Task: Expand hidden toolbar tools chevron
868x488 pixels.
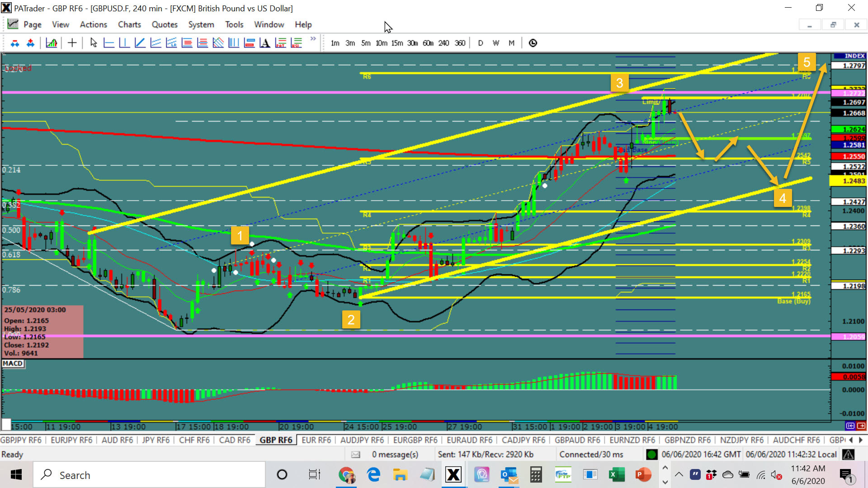Action: pyautogui.click(x=313, y=39)
